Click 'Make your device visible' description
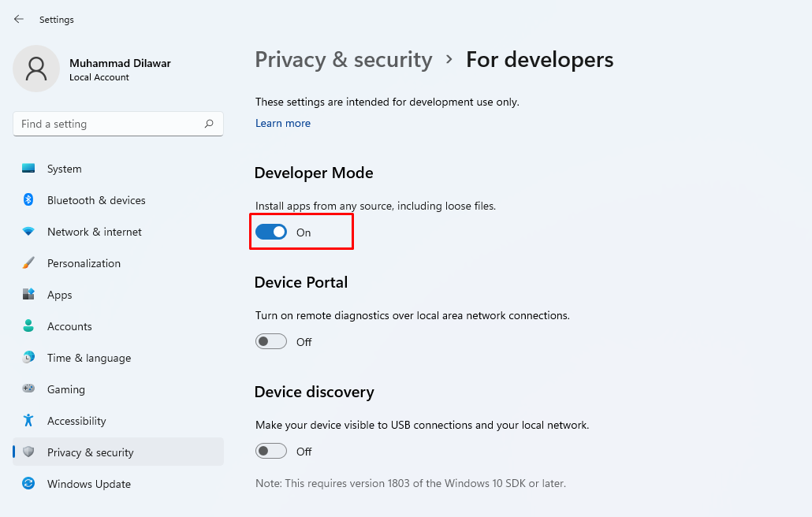The image size is (812, 517). point(422,426)
